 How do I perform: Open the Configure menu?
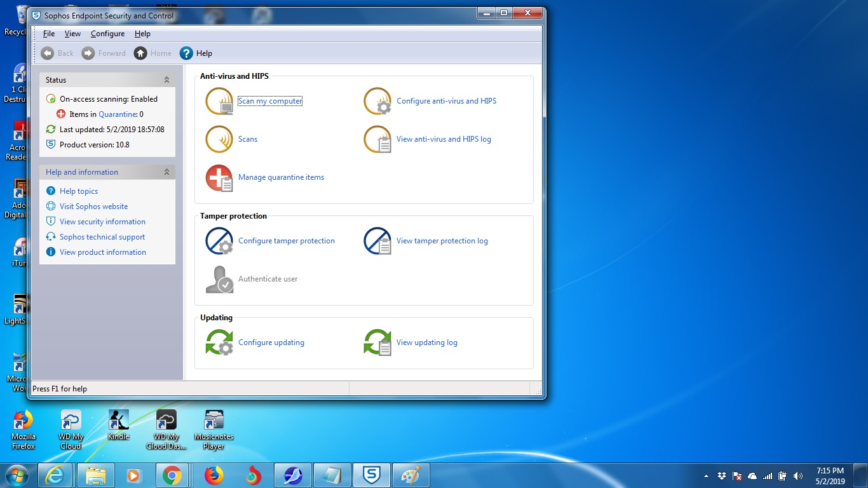(x=107, y=34)
